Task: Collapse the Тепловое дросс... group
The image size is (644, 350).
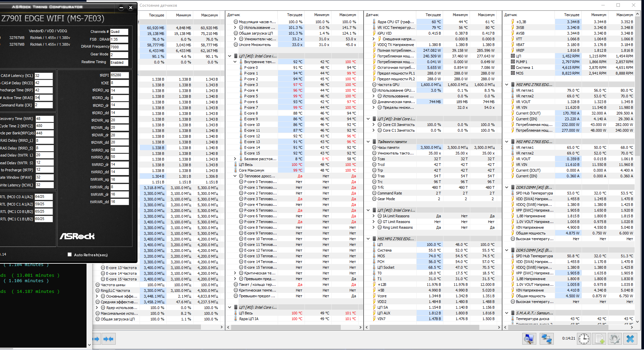Action: point(235,176)
